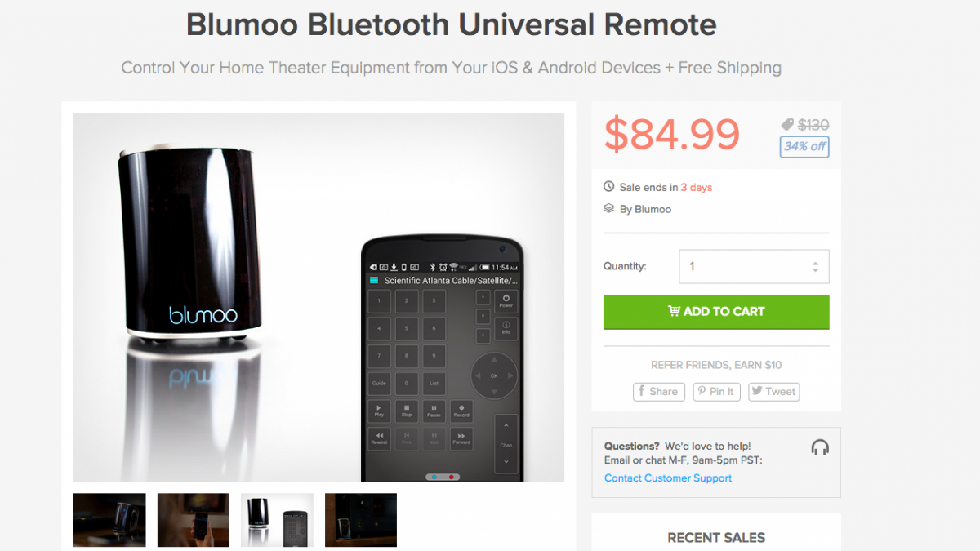Share the deal on Facebook

(x=658, y=392)
